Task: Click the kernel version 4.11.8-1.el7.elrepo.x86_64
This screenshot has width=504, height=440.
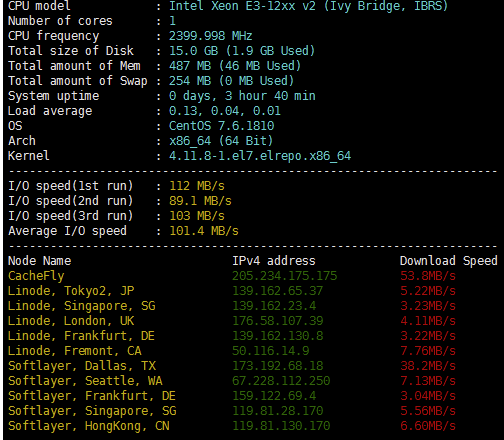Action: [260, 156]
